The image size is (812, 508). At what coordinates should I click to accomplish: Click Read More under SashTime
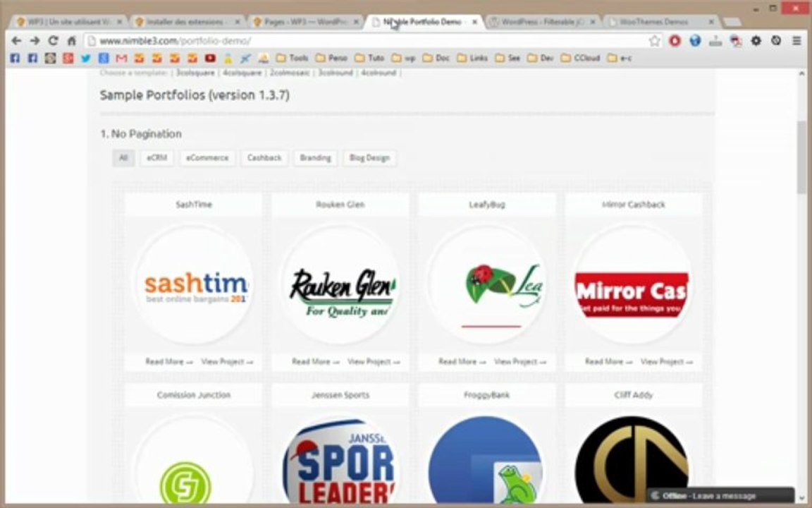tap(169, 362)
